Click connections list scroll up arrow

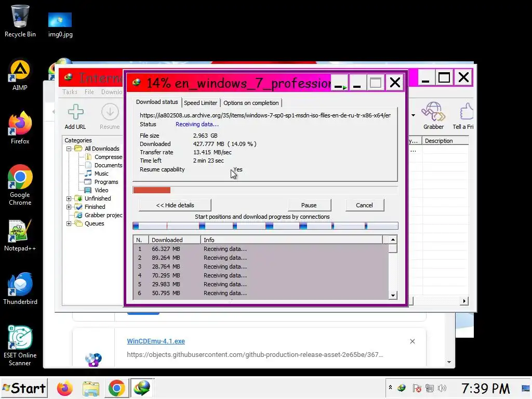pyautogui.click(x=393, y=240)
